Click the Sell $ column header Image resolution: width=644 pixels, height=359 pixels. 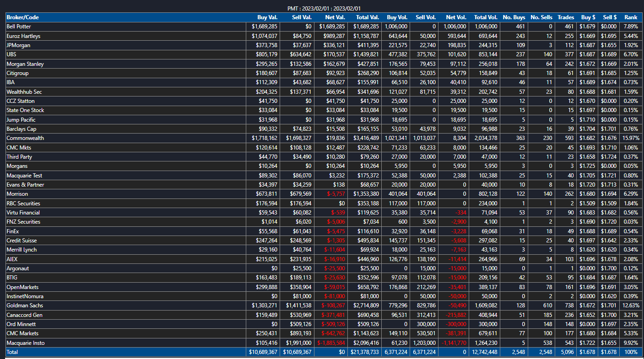click(x=610, y=17)
